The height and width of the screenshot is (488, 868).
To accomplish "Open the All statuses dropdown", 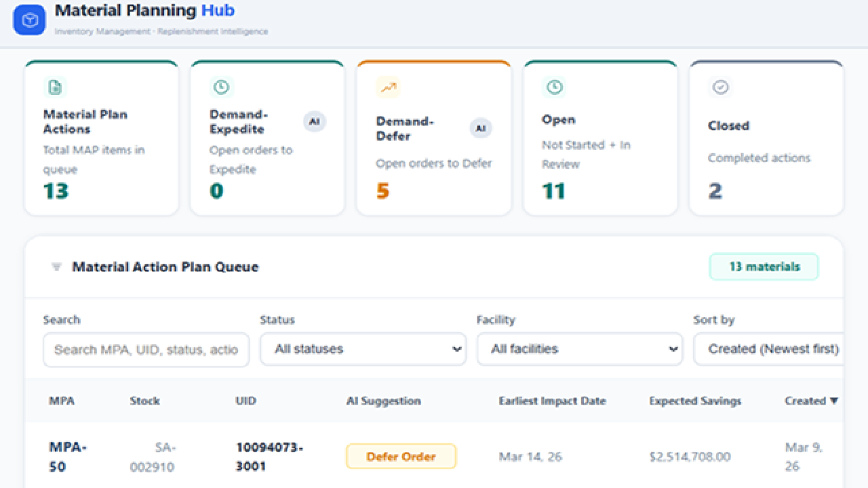I will (363, 349).
